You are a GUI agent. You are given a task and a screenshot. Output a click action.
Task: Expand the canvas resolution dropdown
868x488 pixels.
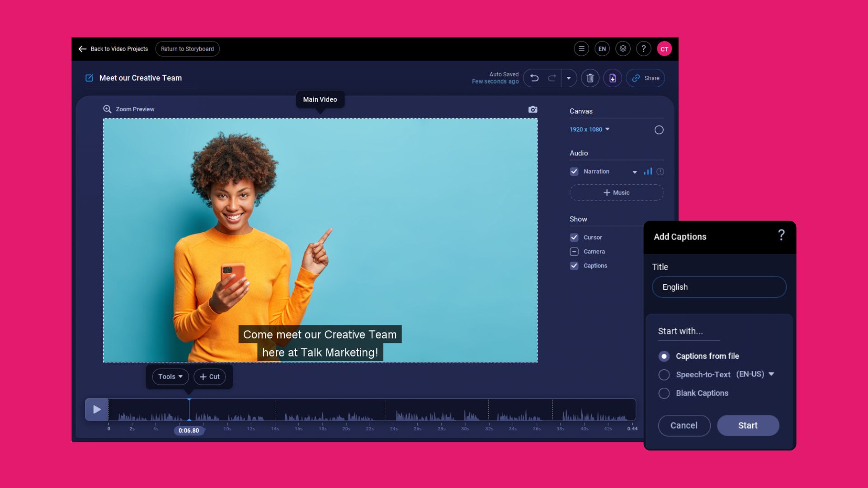pyautogui.click(x=608, y=129)
